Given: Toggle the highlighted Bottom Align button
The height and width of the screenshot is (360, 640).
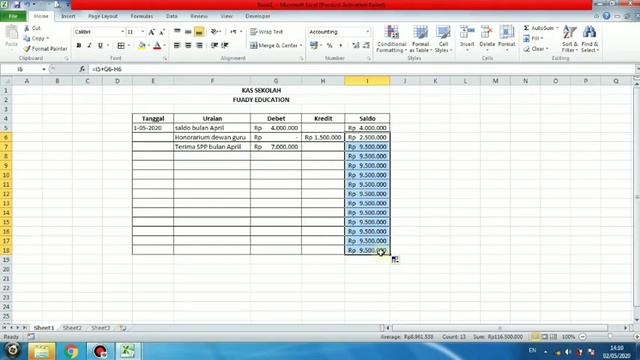Looking at the screenshot, I should coord(199,31).
